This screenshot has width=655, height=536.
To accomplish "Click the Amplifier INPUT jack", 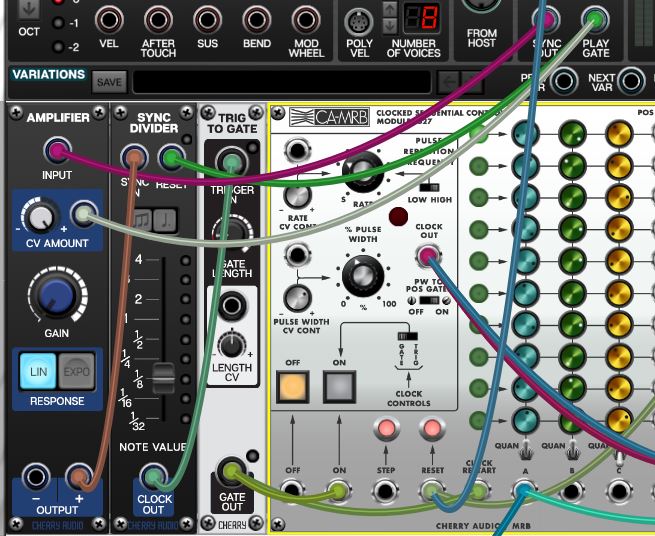I will (x=57, y=150).
